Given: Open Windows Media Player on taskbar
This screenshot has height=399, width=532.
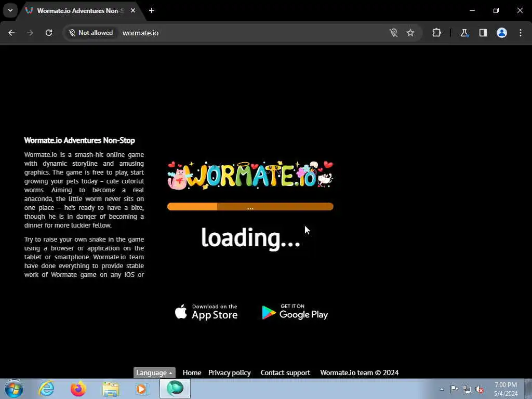Looking at the screenshot, I should tap(142, 389).
